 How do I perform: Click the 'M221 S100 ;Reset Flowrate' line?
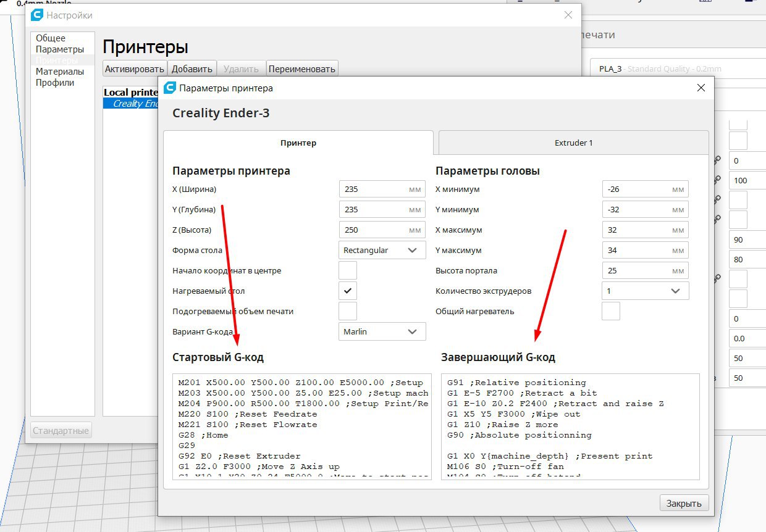pos(247,424)
